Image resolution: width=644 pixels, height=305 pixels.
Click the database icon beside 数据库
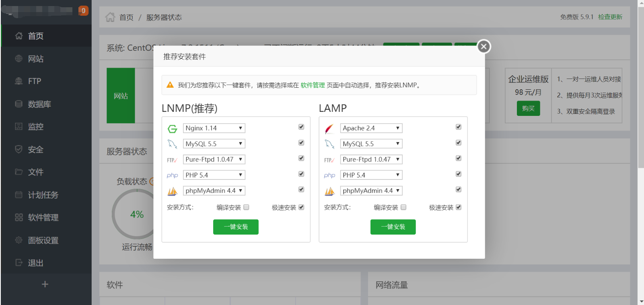pos(19,104)
